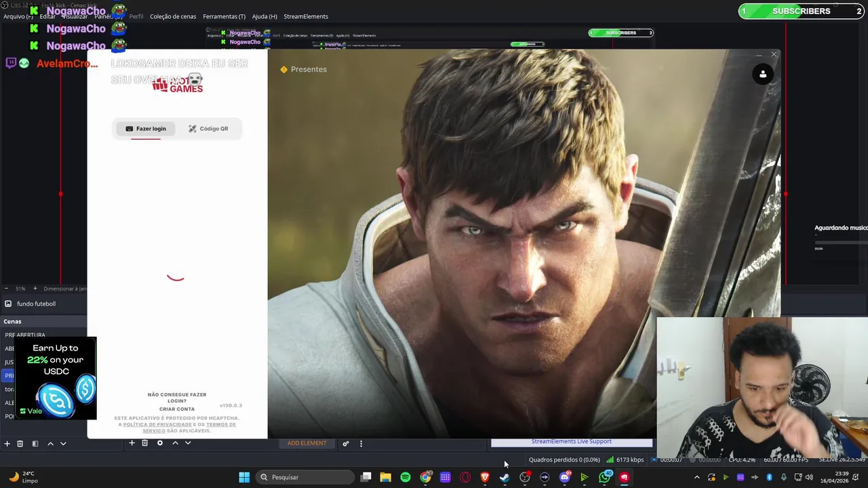868x488 pixels.
Task: Remove selected scene with trash icon
Action: coord(20,443)
